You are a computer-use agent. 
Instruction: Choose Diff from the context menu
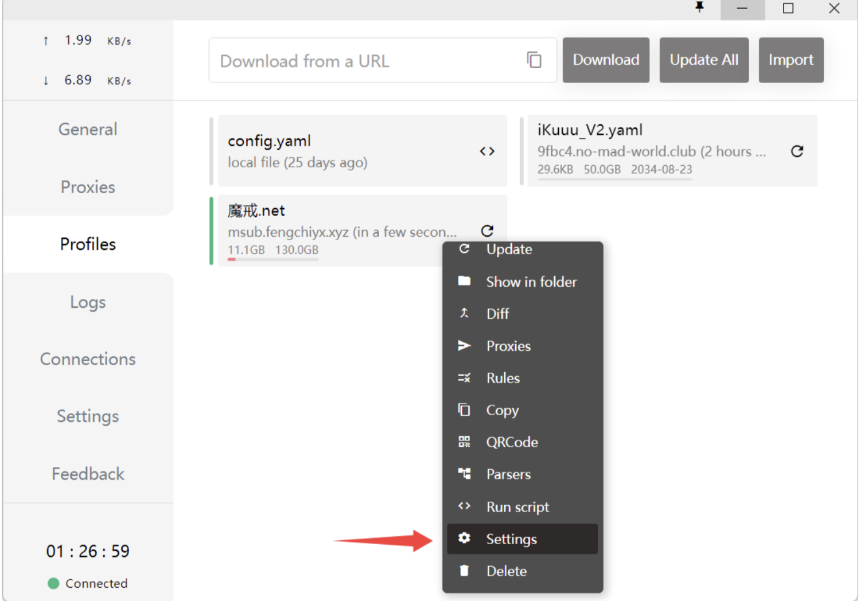pyautogui.click(x=523, y=314)
